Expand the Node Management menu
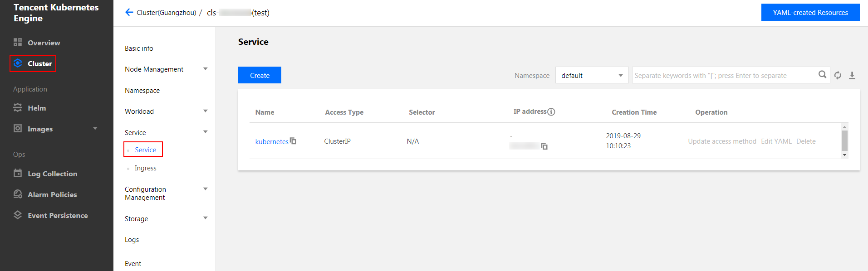The height and width of the screenshot is (271, 868). [206, 69]
